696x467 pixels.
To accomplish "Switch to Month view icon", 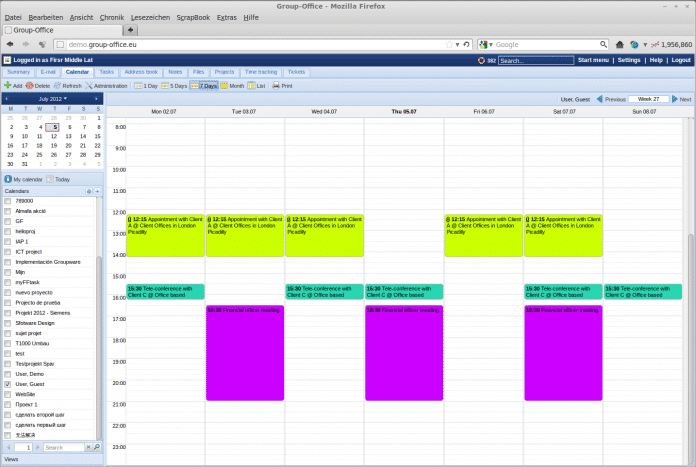I will coord(225,86).
